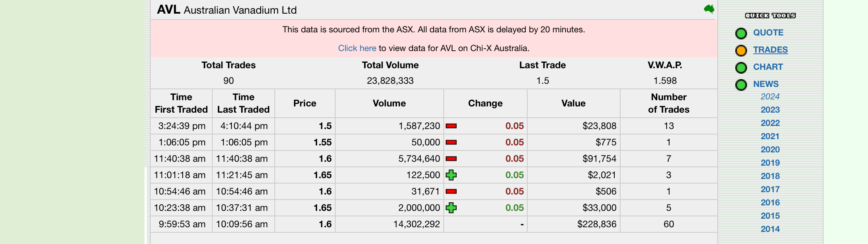This screenshot has height=244, width=868.
Task: Click green plus icon in 10:23:38 am row
Action: coord(451,208)
